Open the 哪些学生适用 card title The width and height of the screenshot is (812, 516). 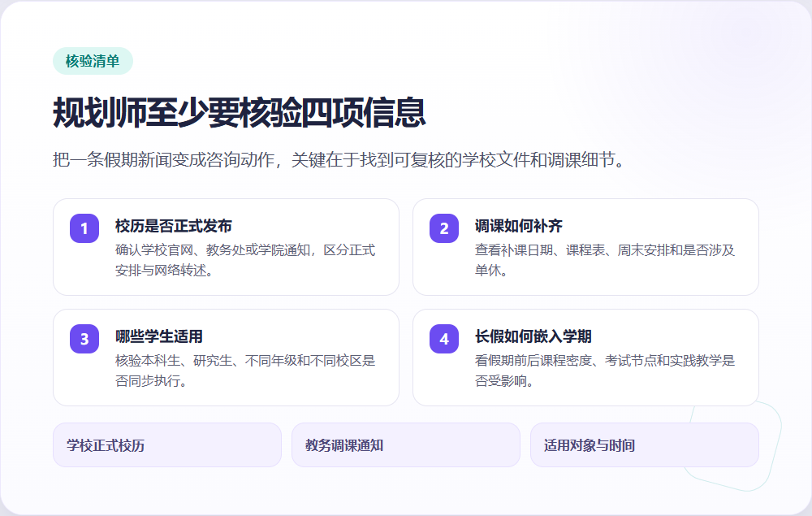tap(159, 336)
